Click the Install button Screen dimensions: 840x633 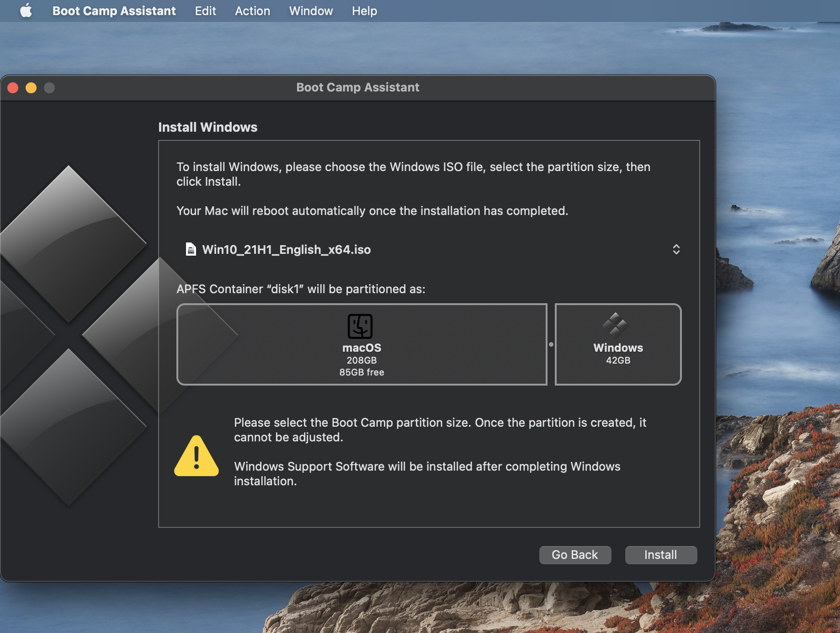click(x=661, y=555)
